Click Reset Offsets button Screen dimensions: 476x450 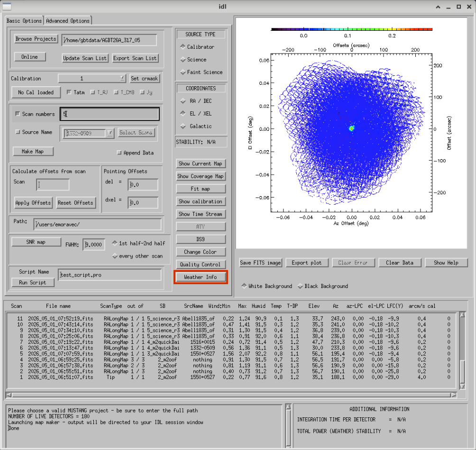pyautogui.click(x=75, y=203)
